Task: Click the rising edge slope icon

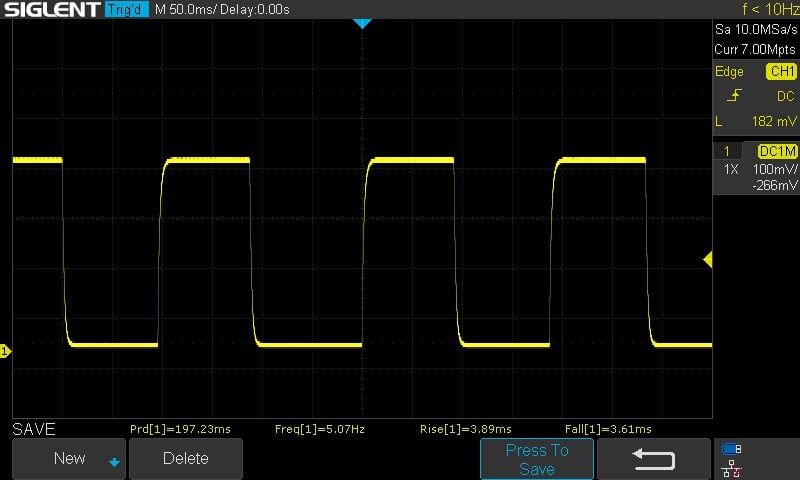Action: click(734, 95)
